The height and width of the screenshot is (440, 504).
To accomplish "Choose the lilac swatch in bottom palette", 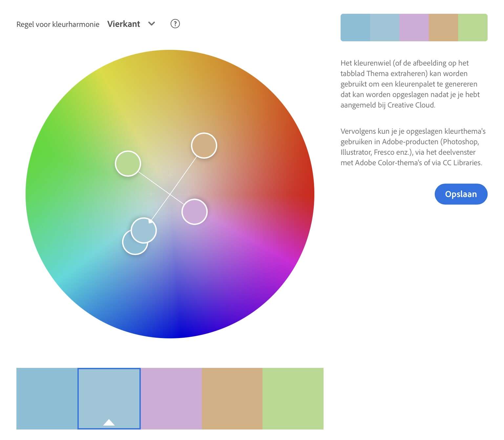I will [171, 398].
